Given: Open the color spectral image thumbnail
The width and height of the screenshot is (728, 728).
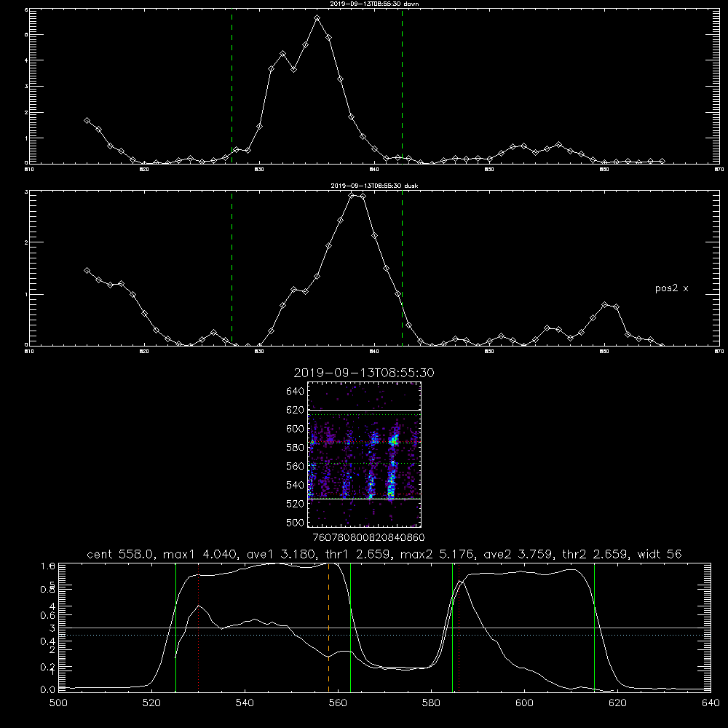Looking at the screenshot, I should coord(364,454).
